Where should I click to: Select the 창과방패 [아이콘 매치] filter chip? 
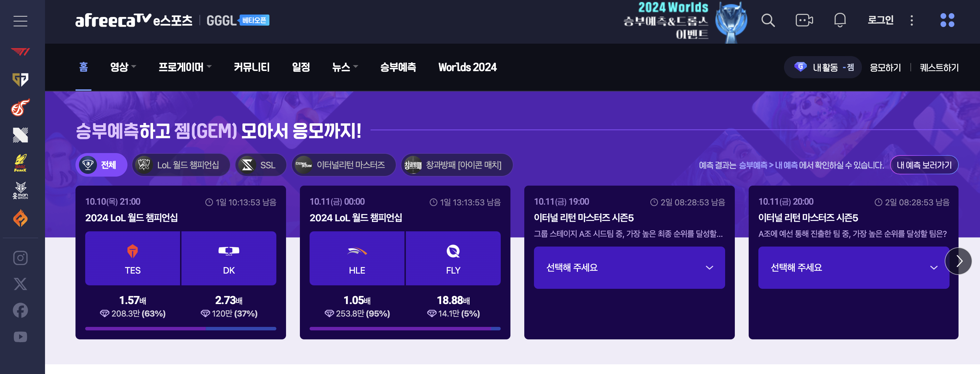pyautogui.click(x=456, y=165)
